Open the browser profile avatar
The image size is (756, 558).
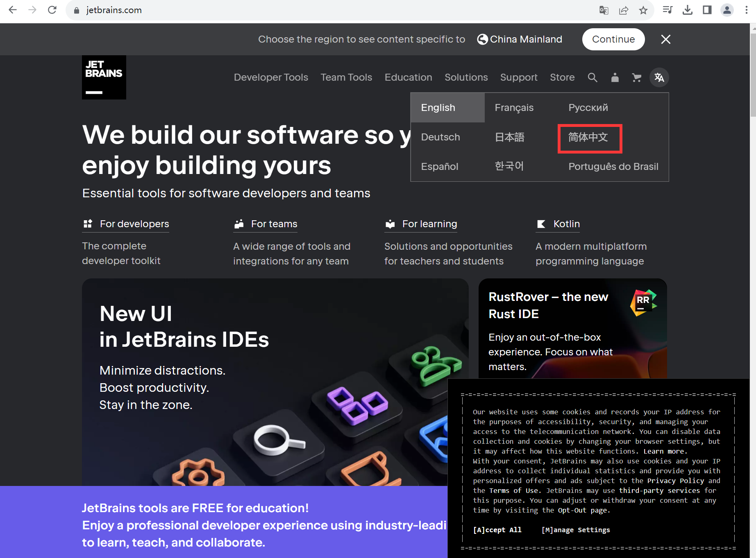[727, 10]
